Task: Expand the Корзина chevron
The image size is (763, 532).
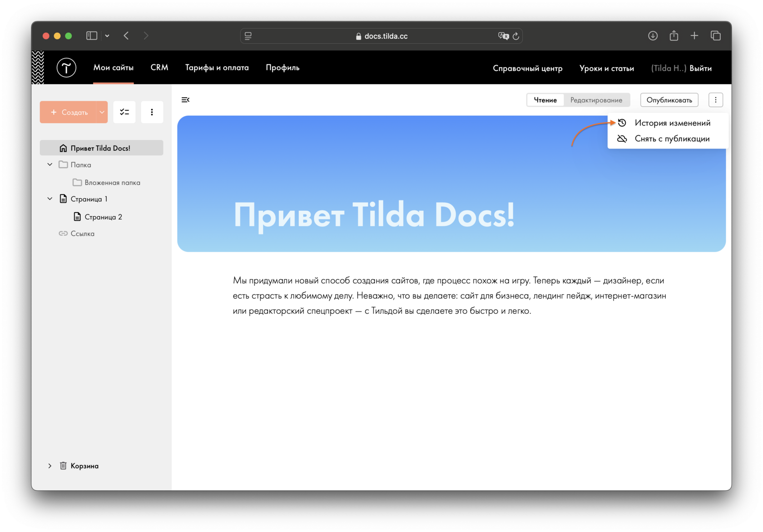Action: (50, 466)
